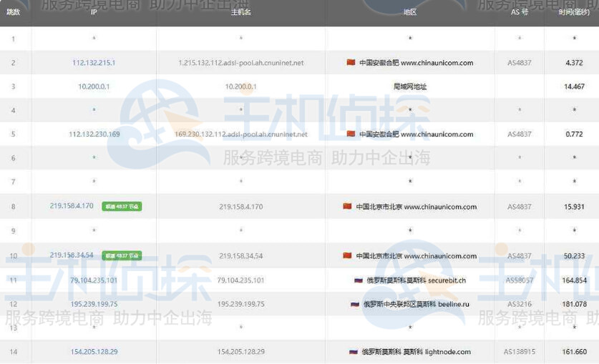Viewport: 599px width, 364px height.
Task: Click the latency value 15.931
Action: coord(574,207)
